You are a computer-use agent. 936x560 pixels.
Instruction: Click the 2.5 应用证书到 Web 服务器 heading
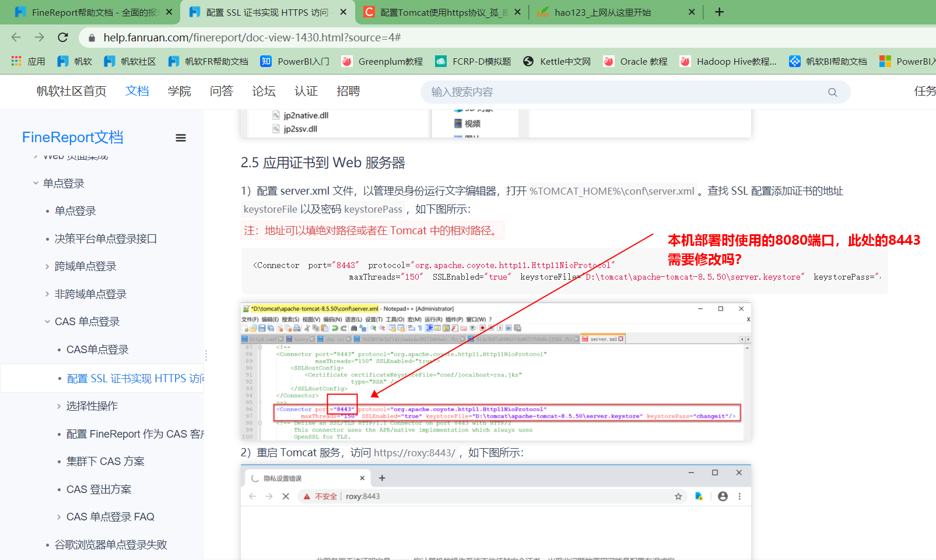pos(323,163)
